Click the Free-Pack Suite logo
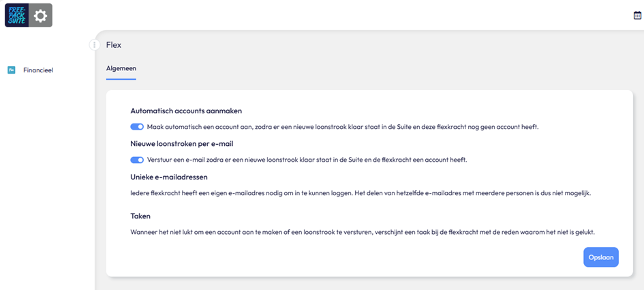This screenshot has height=290, width=644. [x=17, y=16]
